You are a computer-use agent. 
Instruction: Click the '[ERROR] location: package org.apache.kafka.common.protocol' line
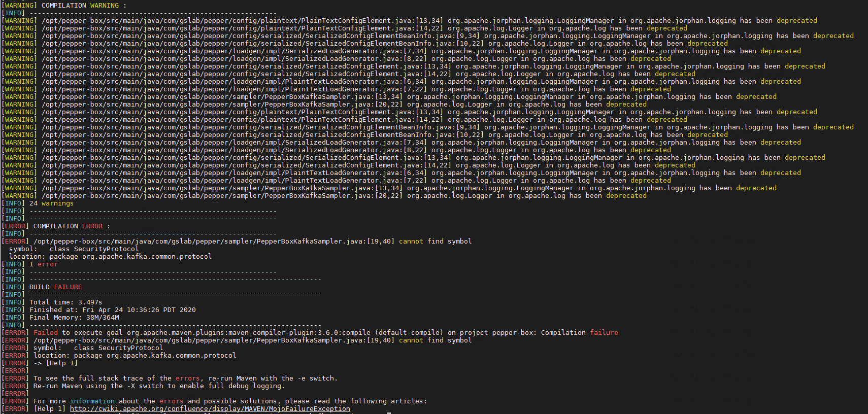point(119,356)
